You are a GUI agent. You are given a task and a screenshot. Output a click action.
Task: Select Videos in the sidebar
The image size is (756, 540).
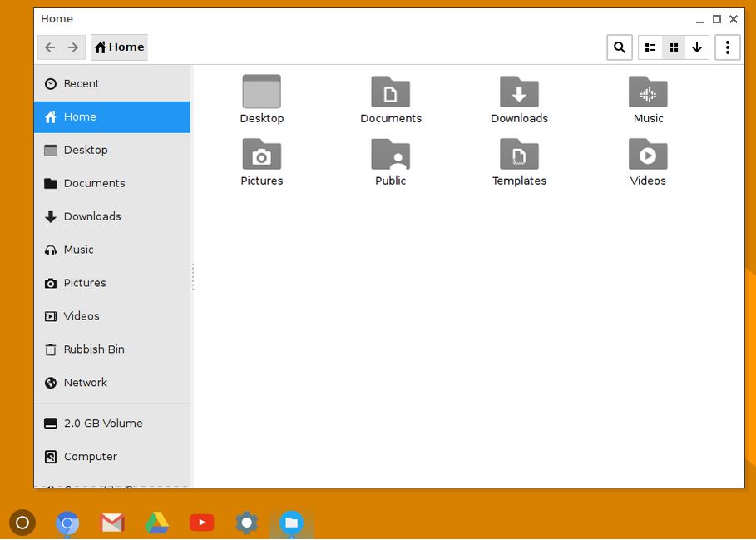(81, 316)
